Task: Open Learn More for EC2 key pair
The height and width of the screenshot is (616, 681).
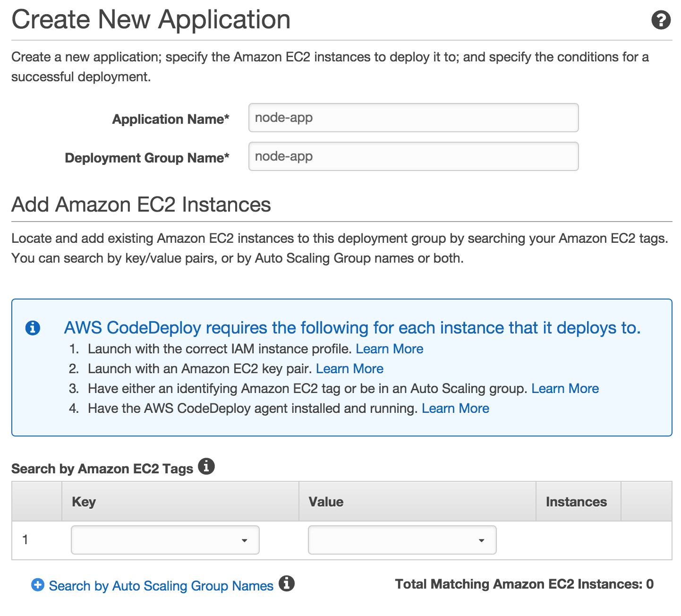Action: 349,368
